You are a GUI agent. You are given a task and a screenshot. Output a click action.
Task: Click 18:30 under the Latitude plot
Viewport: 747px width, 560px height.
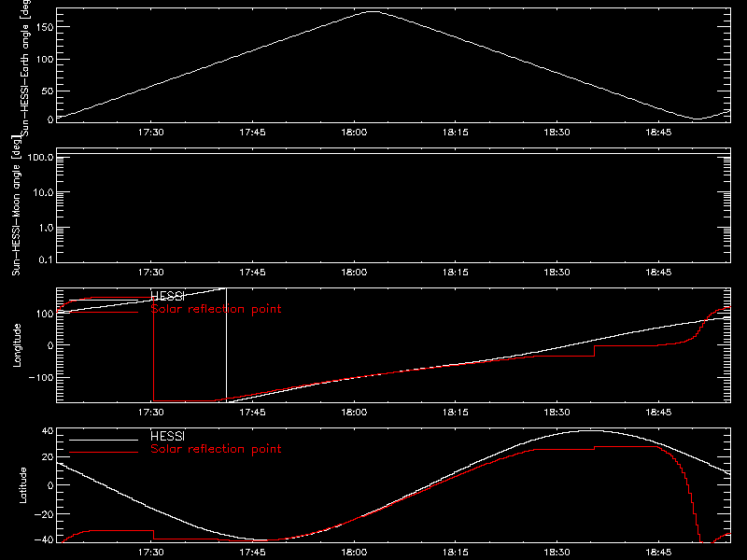557,553
